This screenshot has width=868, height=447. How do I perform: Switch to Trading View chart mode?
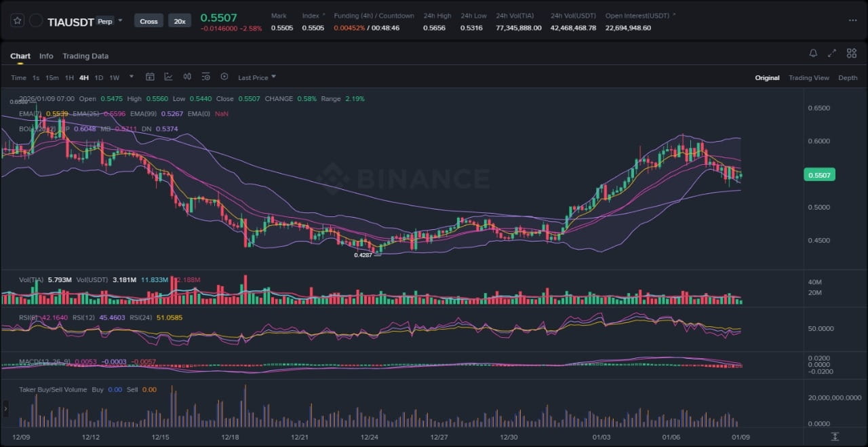point(808,78)
